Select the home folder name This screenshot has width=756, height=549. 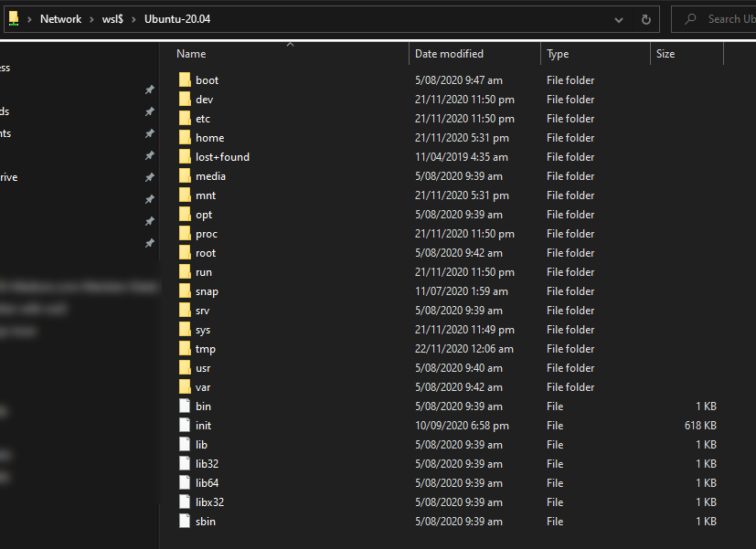click(x=209, y=138)
